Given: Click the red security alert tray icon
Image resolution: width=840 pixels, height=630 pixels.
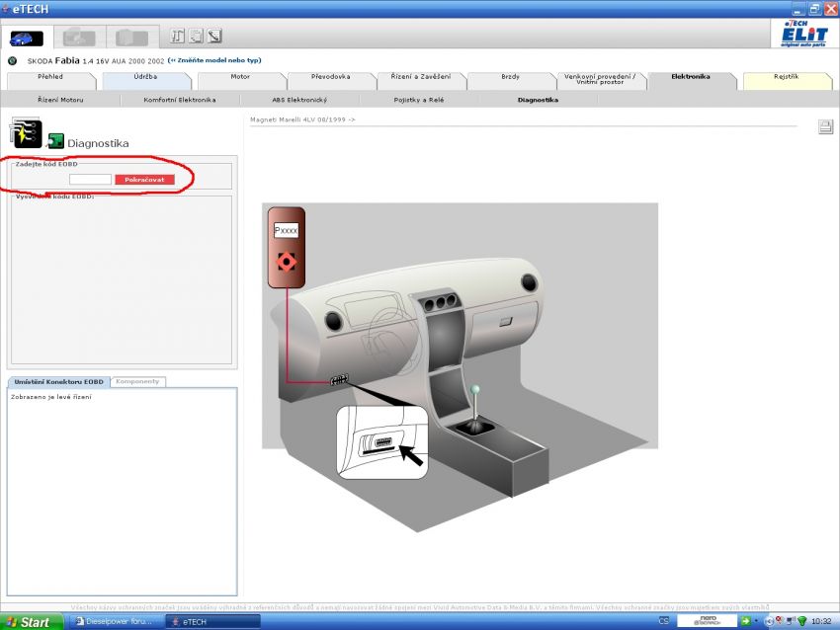Looking at the screenshot, I should coord(780,621).
